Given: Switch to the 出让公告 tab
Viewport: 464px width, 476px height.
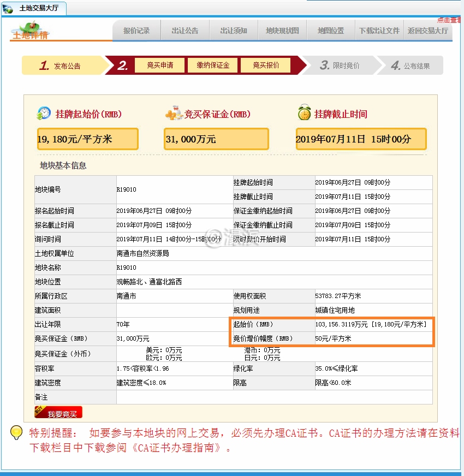Looking at the screenshot, I should pos(185,31).
